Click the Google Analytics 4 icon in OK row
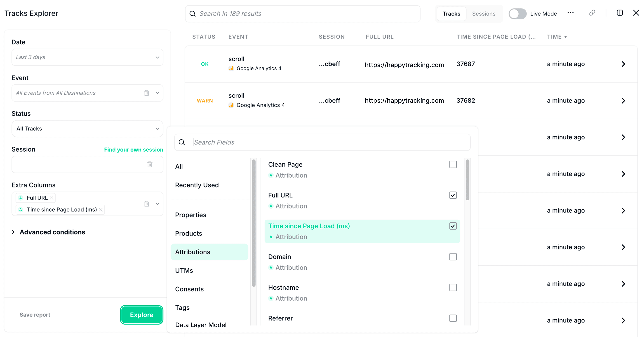 pyautogui.click(x=231, y=68)
